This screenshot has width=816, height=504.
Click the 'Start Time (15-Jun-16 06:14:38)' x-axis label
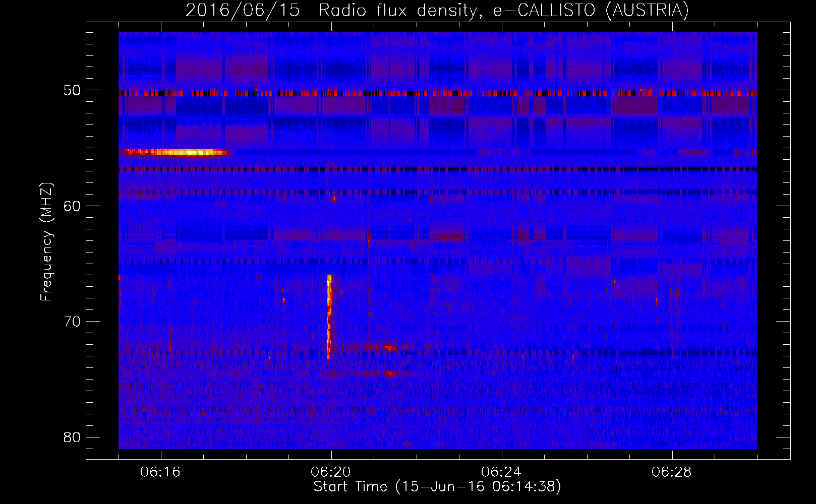click(x=437, y=486)
